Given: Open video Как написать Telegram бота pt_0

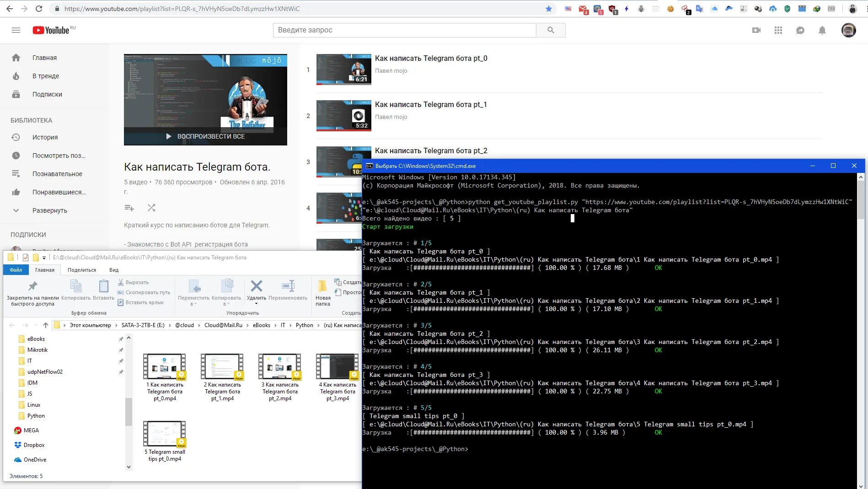Looking at the screenshot, I should point(431,58).
